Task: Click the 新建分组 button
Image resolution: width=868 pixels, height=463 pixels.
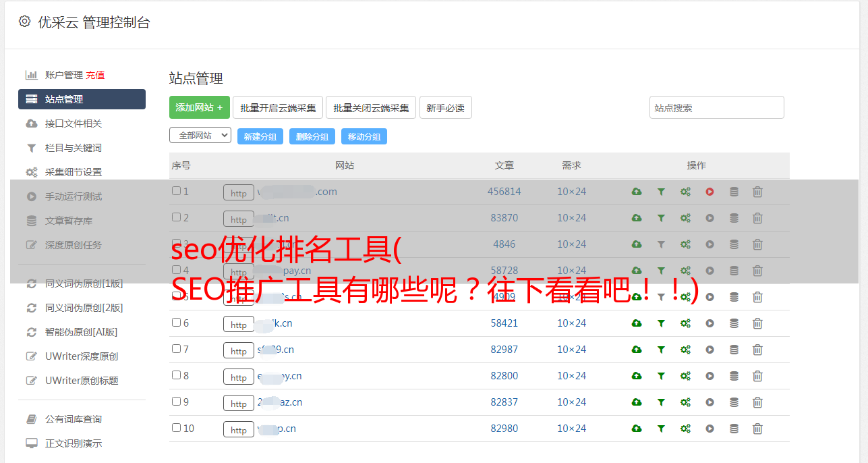Action: [260, 136]
